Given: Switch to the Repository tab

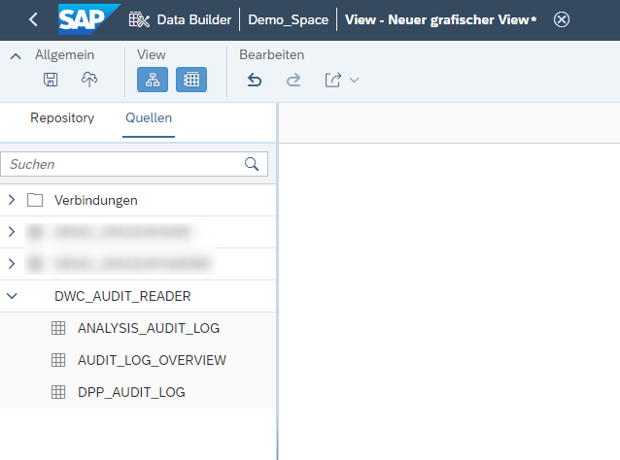Looking at the screenshot, I should pos(62,118).
